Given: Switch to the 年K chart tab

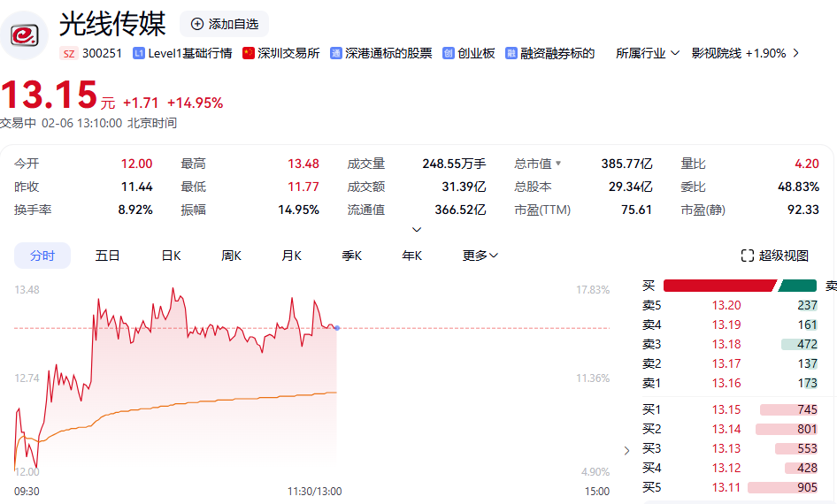Looking at the screenshot, I should pos(411,256).
